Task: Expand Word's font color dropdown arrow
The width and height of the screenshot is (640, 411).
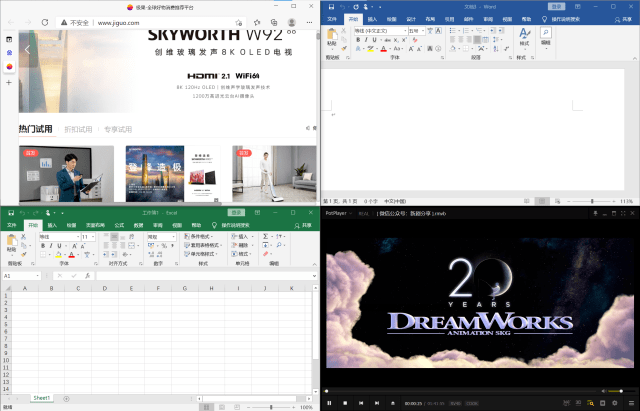Action: tap(389, 49)
